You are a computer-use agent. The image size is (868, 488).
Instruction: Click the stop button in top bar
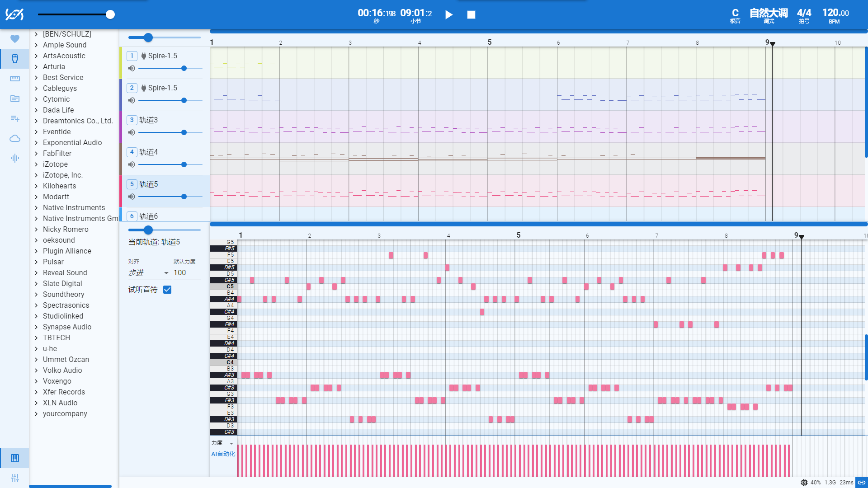pos(471,15)
